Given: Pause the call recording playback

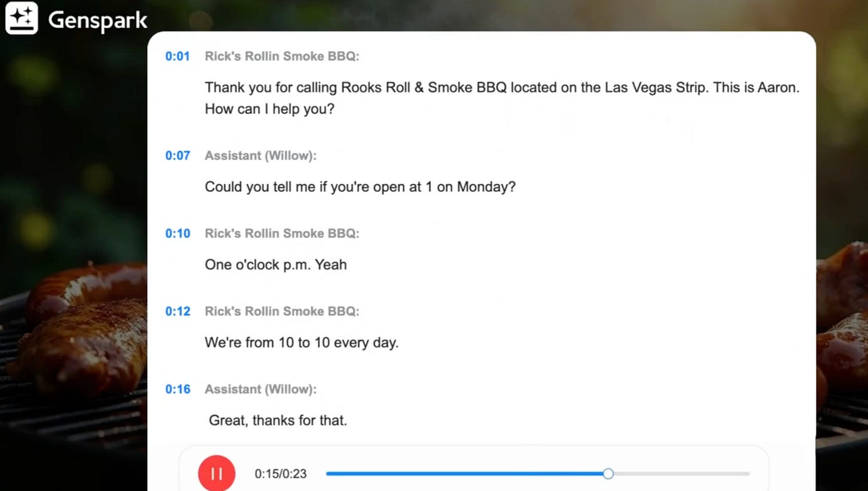Looking at the screenshot, I should 216,474.
